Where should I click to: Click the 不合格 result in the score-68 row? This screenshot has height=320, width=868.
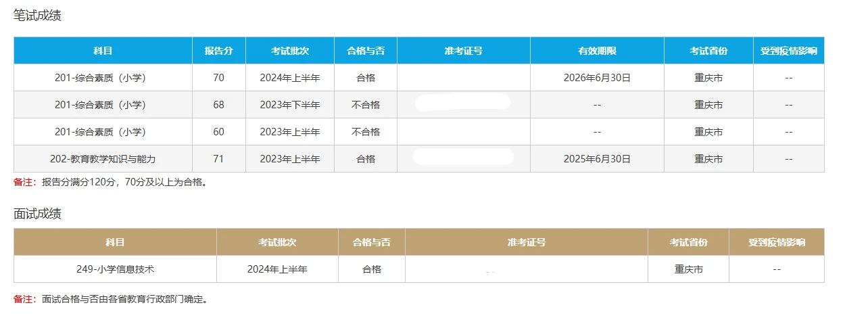point(366,105)
